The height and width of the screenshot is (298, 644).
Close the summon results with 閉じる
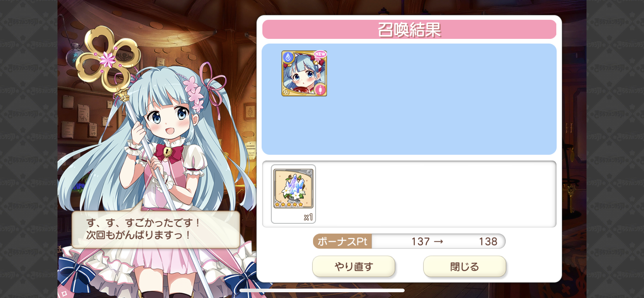coord(464,266)
